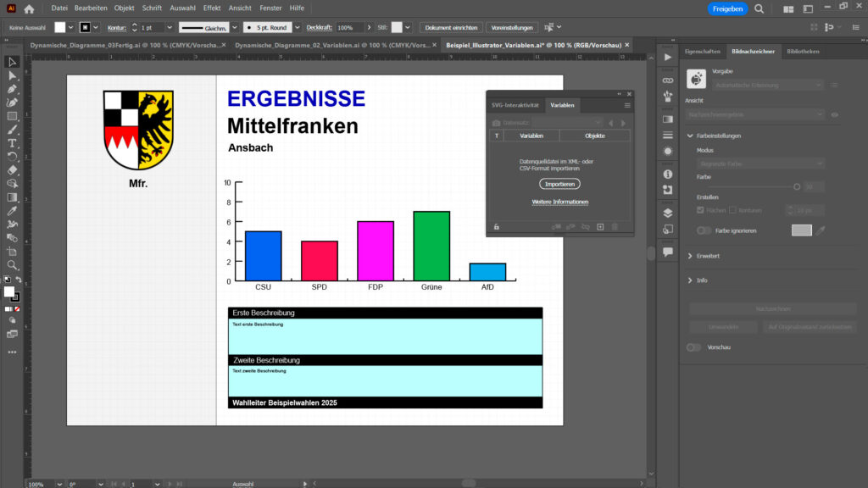Select the Rotate tool
The image size is (868, 488).
point(12,157)
